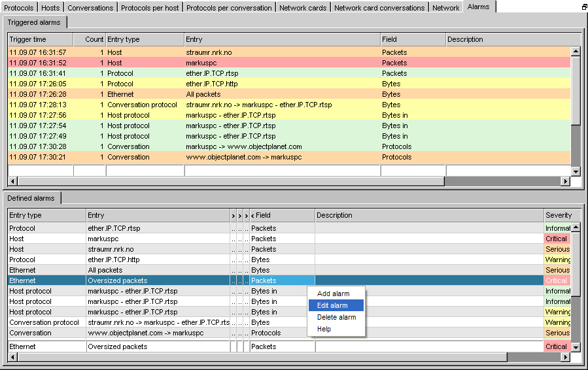
Task: Sort triggered alarms by Count header
Action: pos(90,39)
